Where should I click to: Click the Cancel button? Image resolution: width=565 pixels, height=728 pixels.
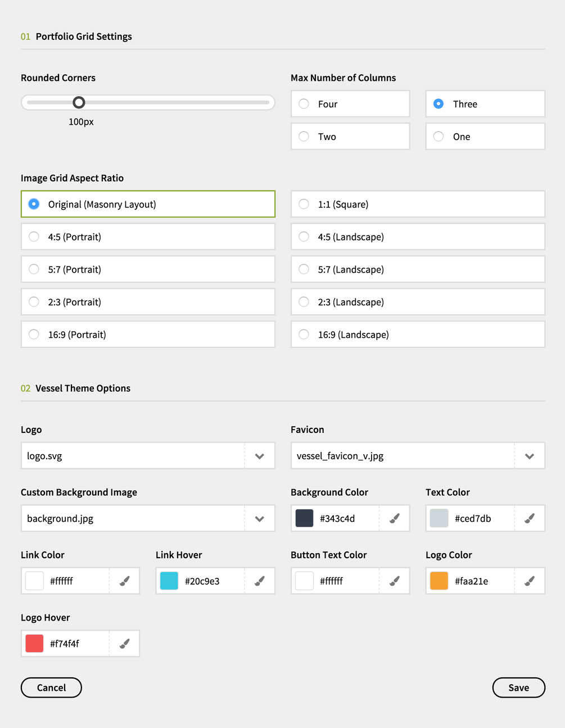51,688
